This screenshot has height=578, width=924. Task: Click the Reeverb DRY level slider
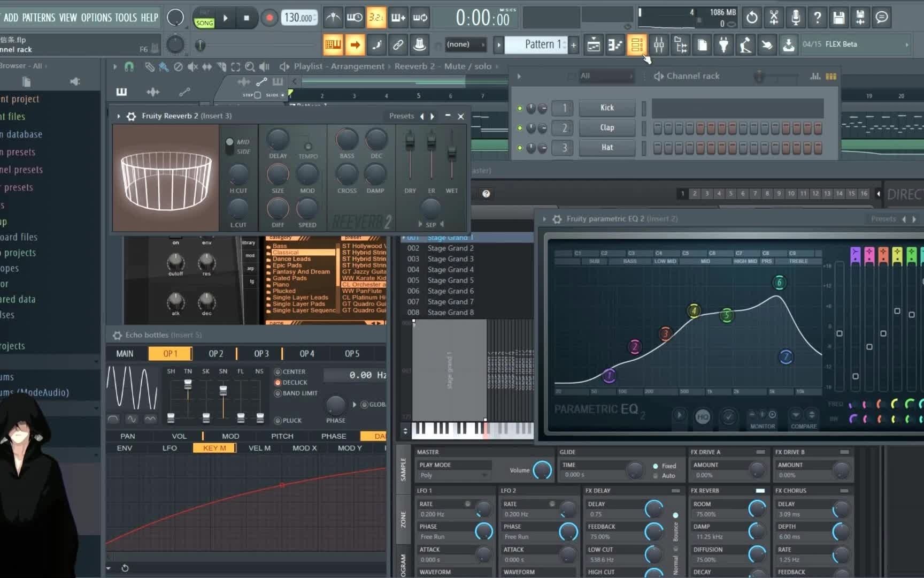pos(410,142)
